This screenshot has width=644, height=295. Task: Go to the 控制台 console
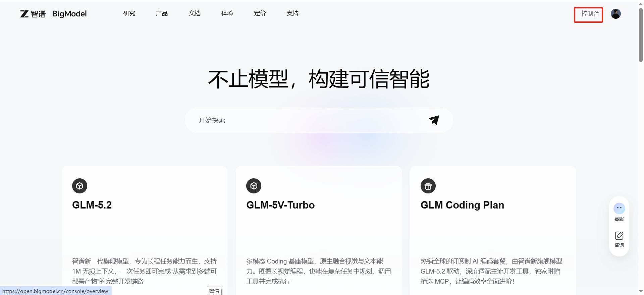point(590,14)
